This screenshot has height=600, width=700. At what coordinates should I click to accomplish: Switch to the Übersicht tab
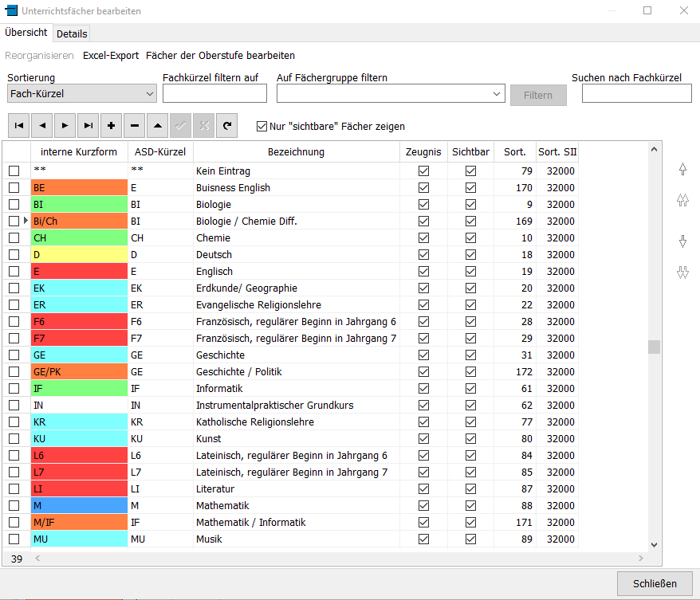click(26, 33)
